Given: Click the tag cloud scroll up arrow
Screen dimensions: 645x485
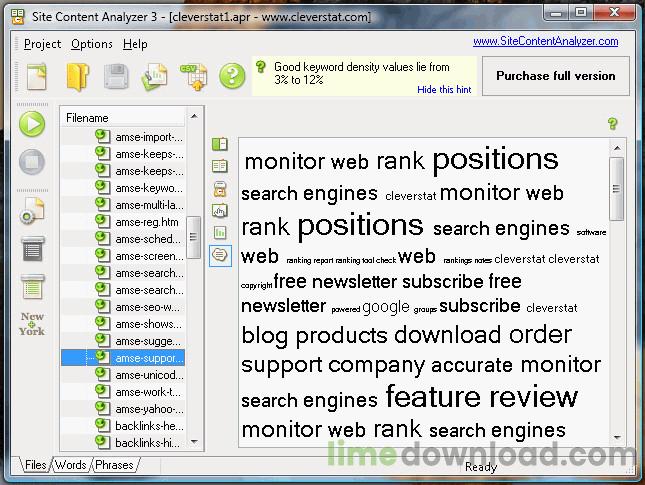Looking at the screenshot, I should [617, 148].
